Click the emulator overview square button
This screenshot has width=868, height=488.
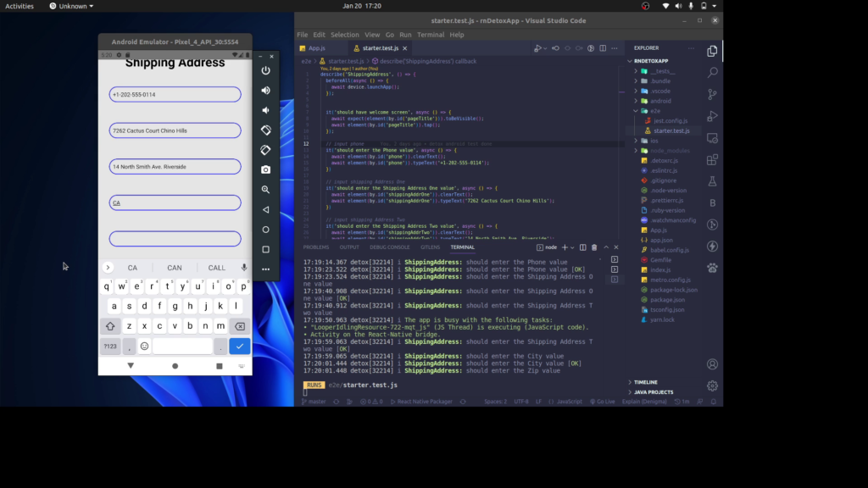[265, 250]
